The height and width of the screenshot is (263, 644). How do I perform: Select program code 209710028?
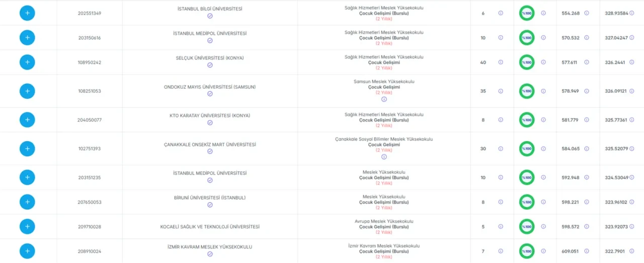click(90, 227)
